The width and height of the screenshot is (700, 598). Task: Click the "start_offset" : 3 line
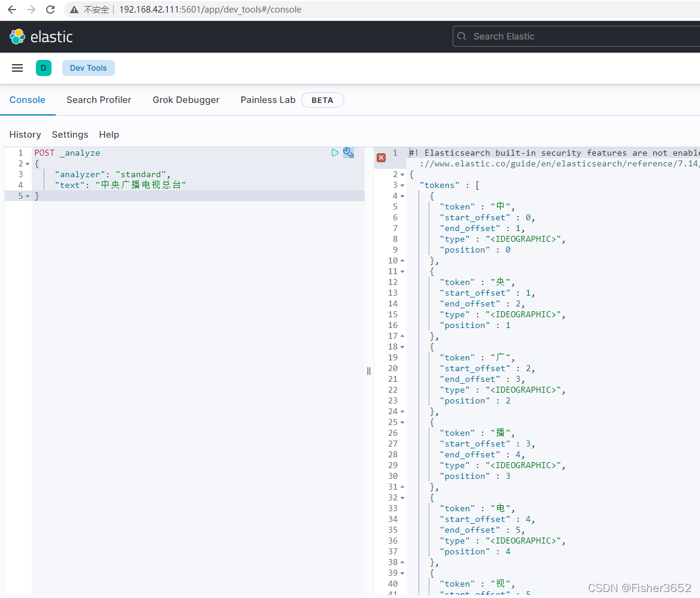(487, 444)
